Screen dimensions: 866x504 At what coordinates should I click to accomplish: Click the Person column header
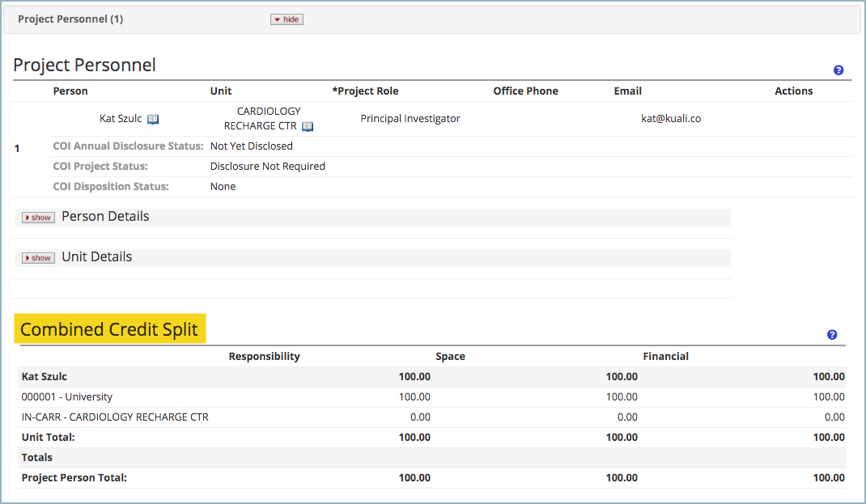70,91
